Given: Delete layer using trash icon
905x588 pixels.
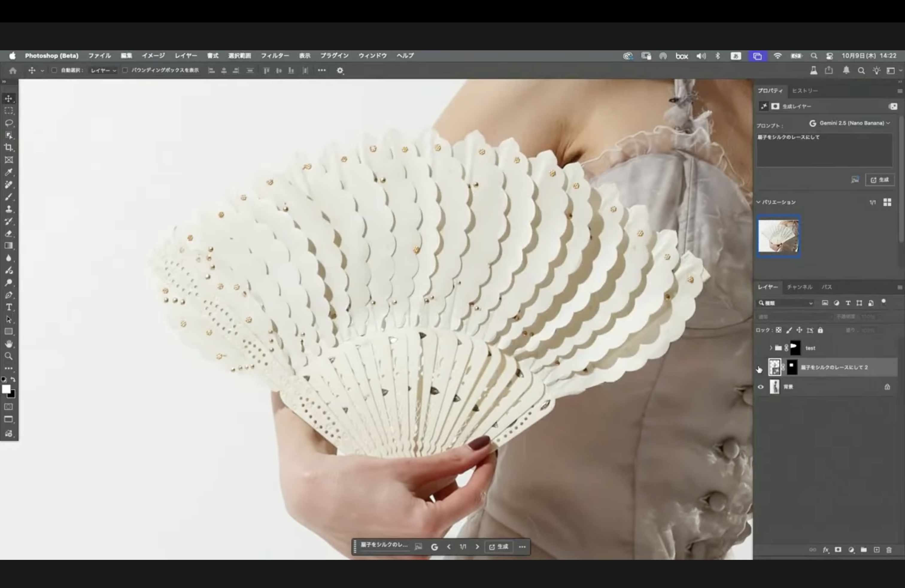Looking at the screenshot, I should (x=889, y=550).
